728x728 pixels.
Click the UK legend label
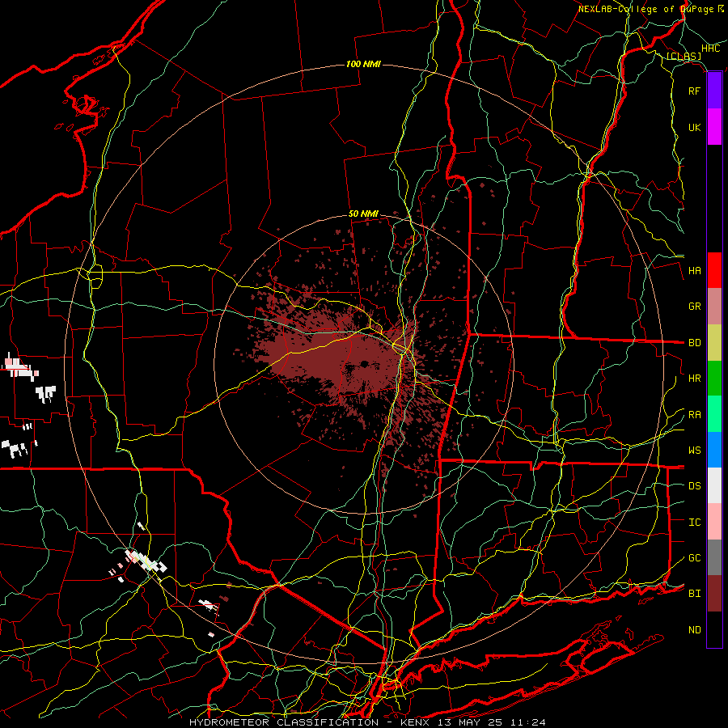pos(695,127)
